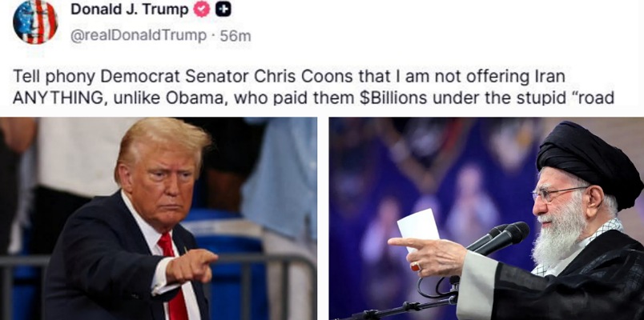The width and height of the screenshot is (644, 320).
Task: Click the pink verified checkmark badge
Action: 202,10
